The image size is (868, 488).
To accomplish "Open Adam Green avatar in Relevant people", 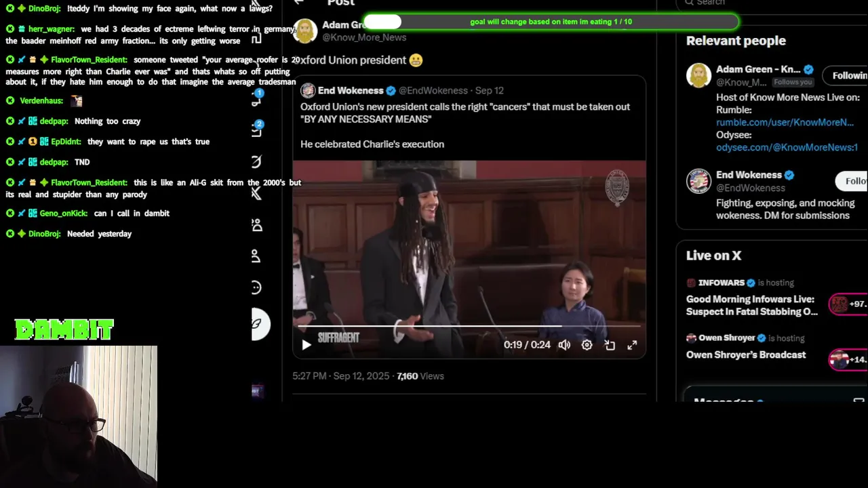I will click(x=698, y=75).
